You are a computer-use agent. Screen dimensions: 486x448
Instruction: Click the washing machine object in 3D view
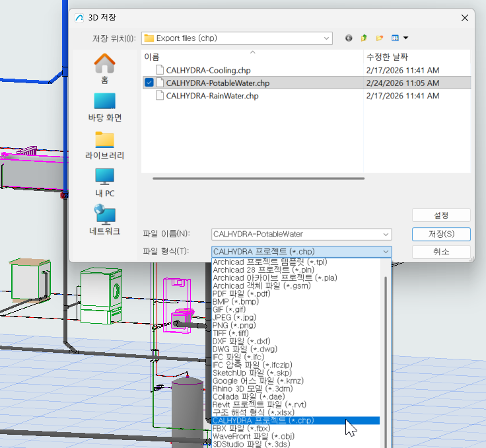click(x=101, y=295)
